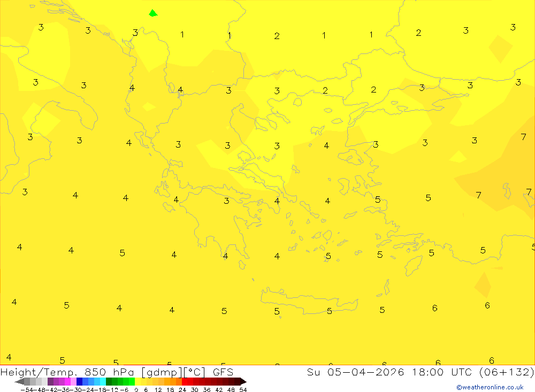The image size is (535, 392).
Task: Click the '-48' legend scale label
Action: tap(39, 389)
